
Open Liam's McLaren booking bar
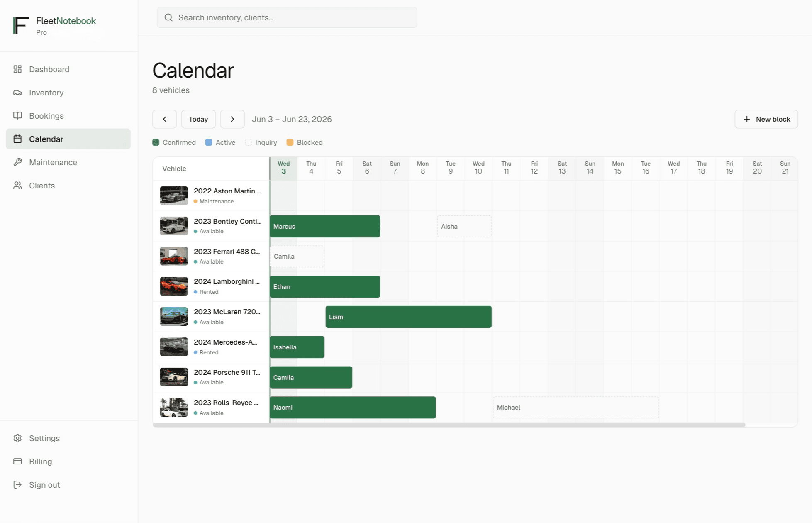point(409,317)
